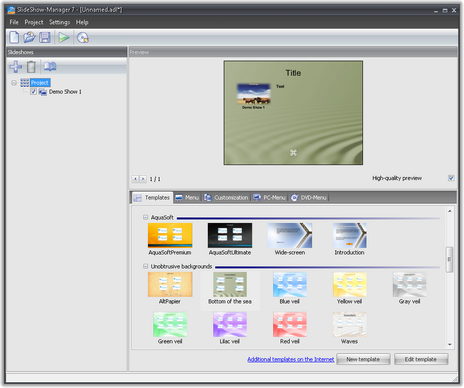This screenshot has width=464, height=388.
Task: Open Additional templates on the Internet link
Action: point(291,359)
